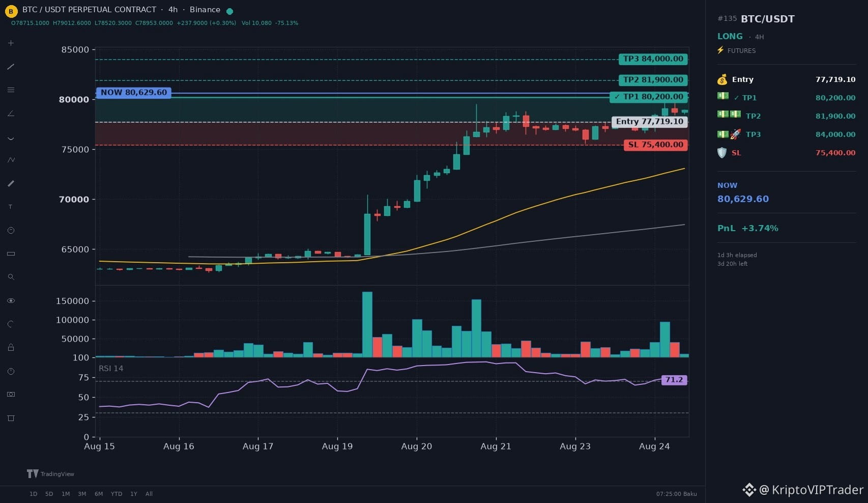This screenshot has height=503, width=868.
Task: Switch to the 3M time range
Action: click(x=82, y=494)
